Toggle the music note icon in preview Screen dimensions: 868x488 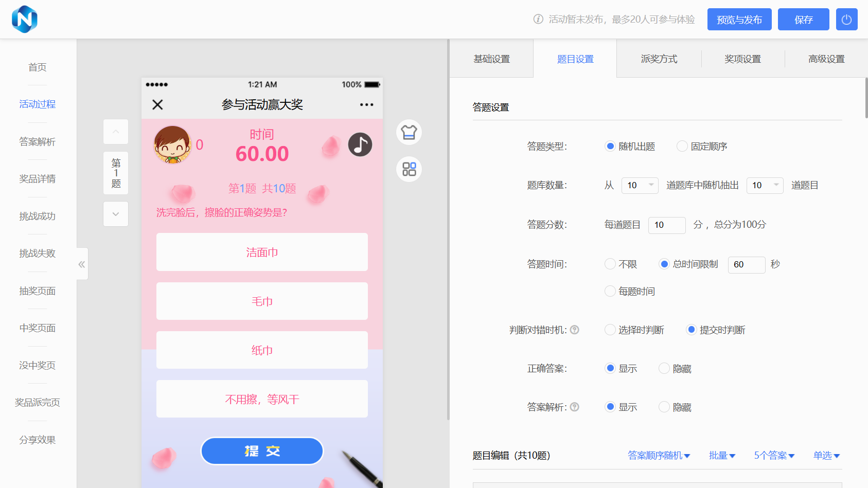[360, 144]
